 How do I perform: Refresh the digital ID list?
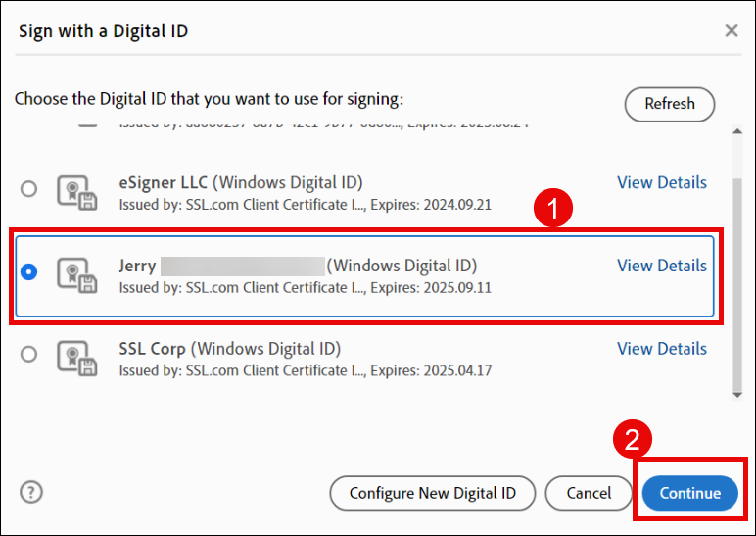point(670,104)
